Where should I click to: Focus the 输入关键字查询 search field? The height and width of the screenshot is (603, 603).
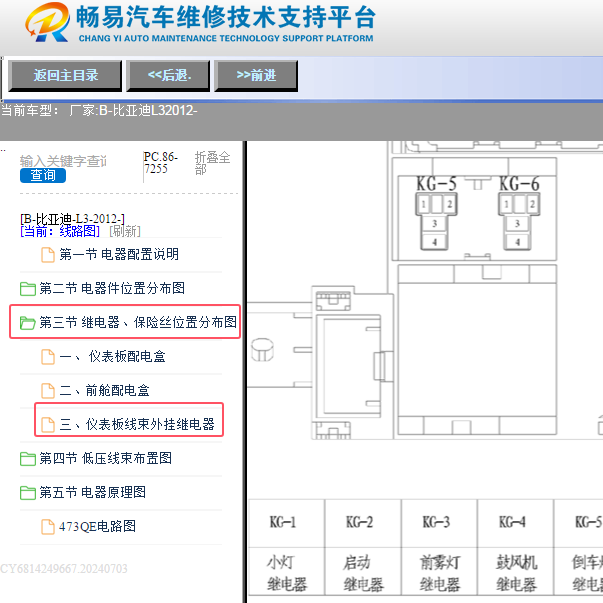point(63,161)
